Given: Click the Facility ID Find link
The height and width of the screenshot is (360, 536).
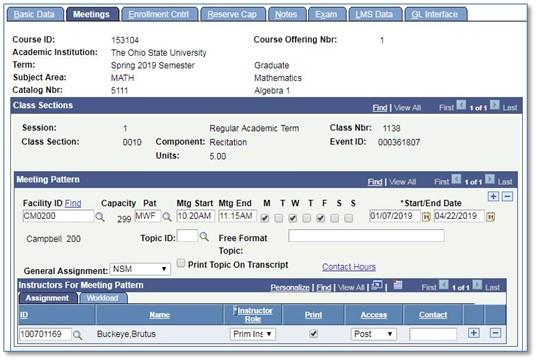Looking at the screenshot, I should pos(73,203).
